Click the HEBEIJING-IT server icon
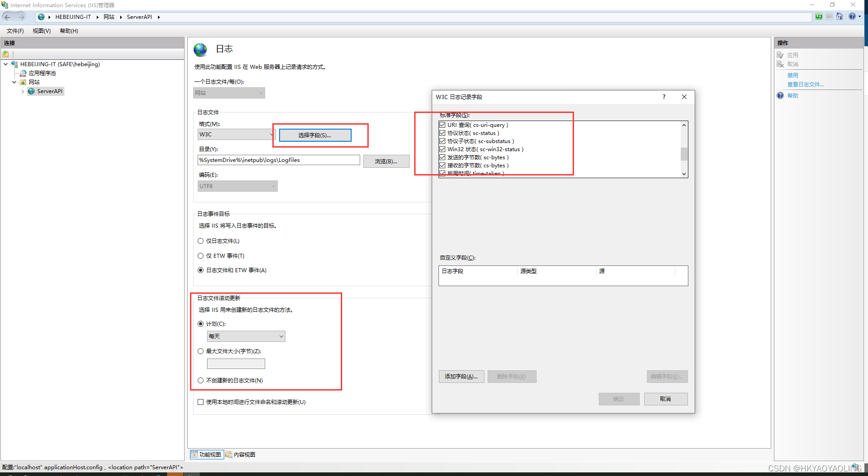The image size is (868, 476). (x=15, y=64)
